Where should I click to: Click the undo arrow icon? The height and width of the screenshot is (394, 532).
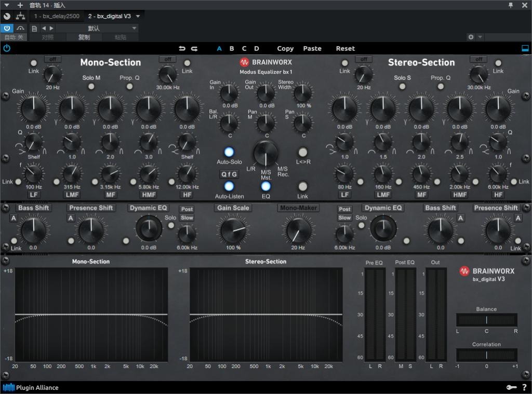tap(182, 48)
